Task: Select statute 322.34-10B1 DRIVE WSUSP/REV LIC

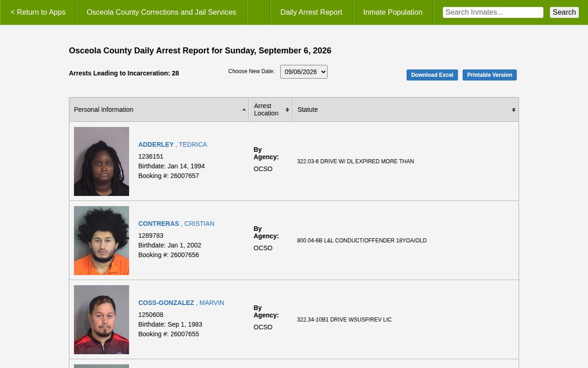Action: [x=345, y=320]
